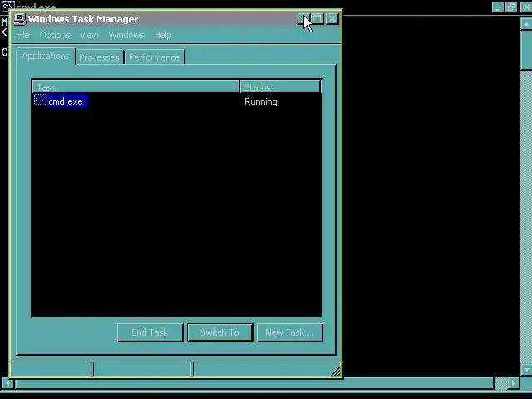The width and height of the screenshot is (532, 399).
Task: Click the cmd.exe scroll up arrow
Action: pyautogui.click(x=526, y=24)
